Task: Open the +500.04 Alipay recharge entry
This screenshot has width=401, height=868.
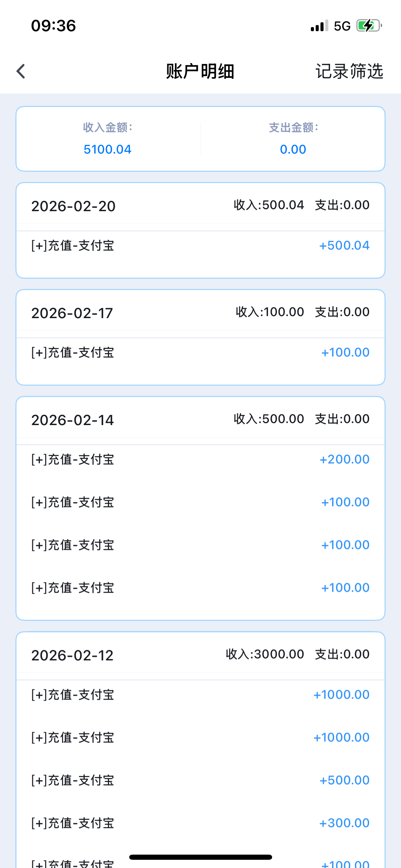Action: 200,245
